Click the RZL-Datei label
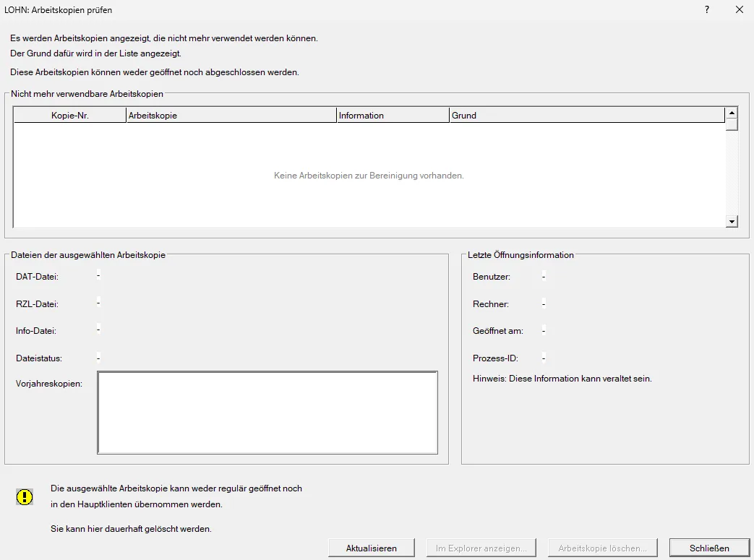 click(37, 303)
